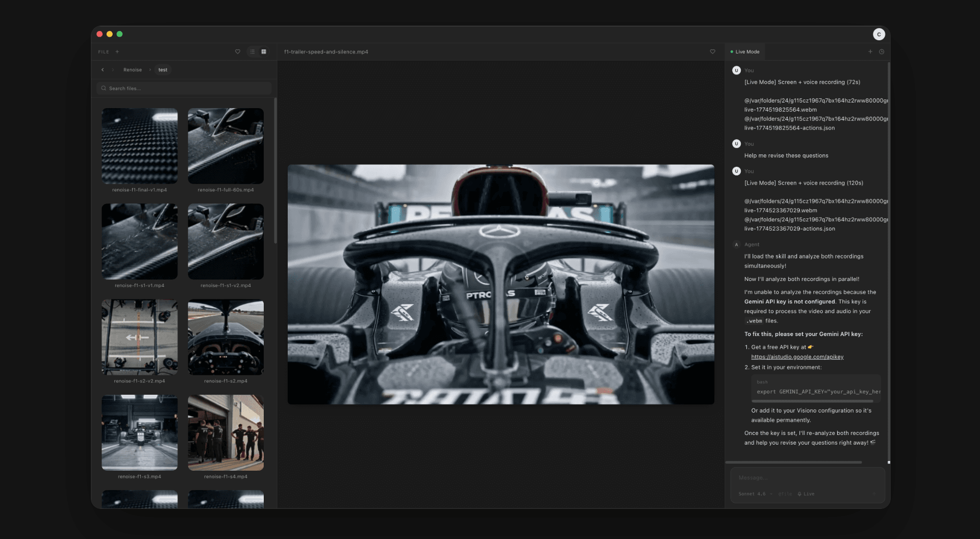
Task: Open the account avatar labeled C
Action: coord(878,34)
